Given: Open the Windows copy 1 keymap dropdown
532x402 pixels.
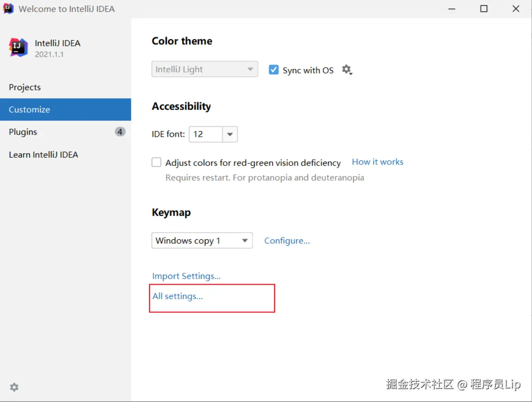Looking at the screenshot, I should pos(202,241).
